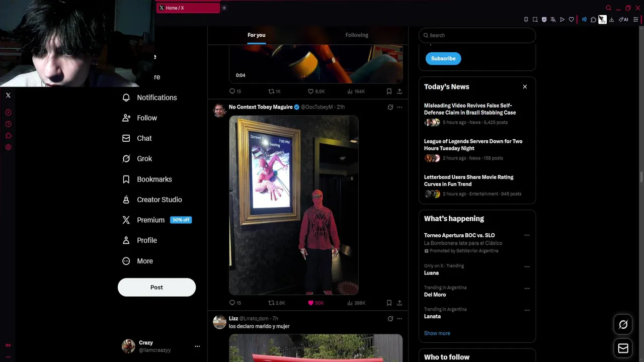Open more options on Tobey Maguire post
Viewport: 644px width, 362px height.
399,107
